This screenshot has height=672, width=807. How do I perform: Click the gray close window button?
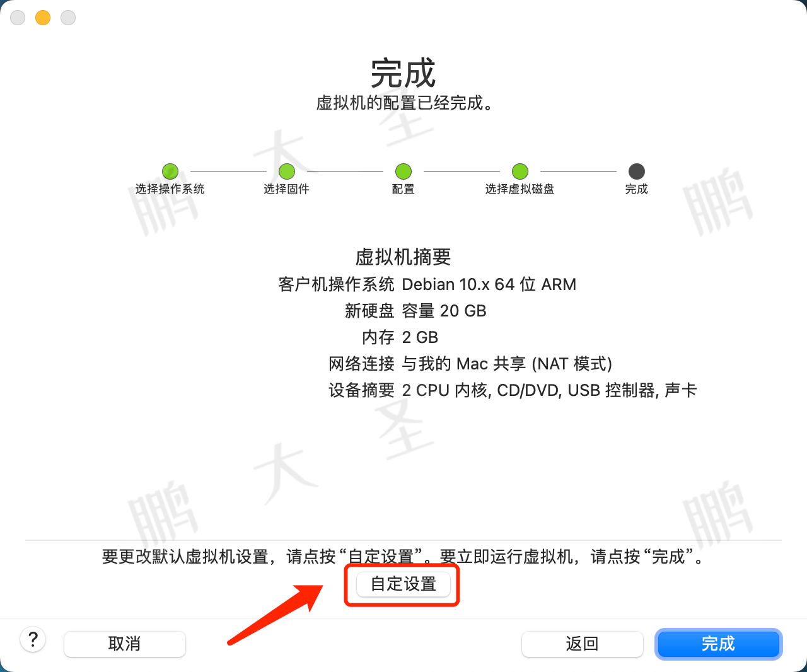point(18,18)
